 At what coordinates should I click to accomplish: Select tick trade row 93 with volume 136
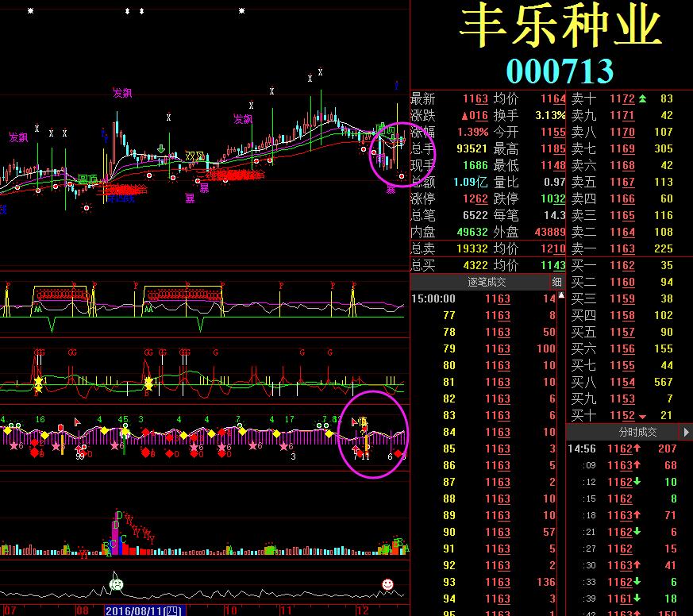pyautogui.click(x=483, y=582)
